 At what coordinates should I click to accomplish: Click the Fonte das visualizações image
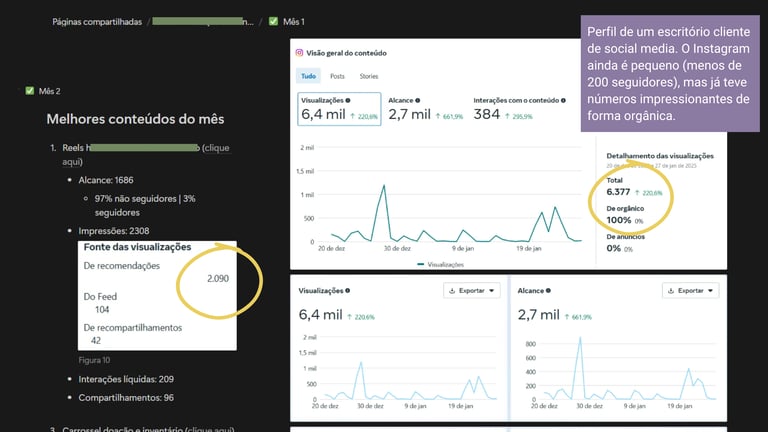[x=157, y=295]
